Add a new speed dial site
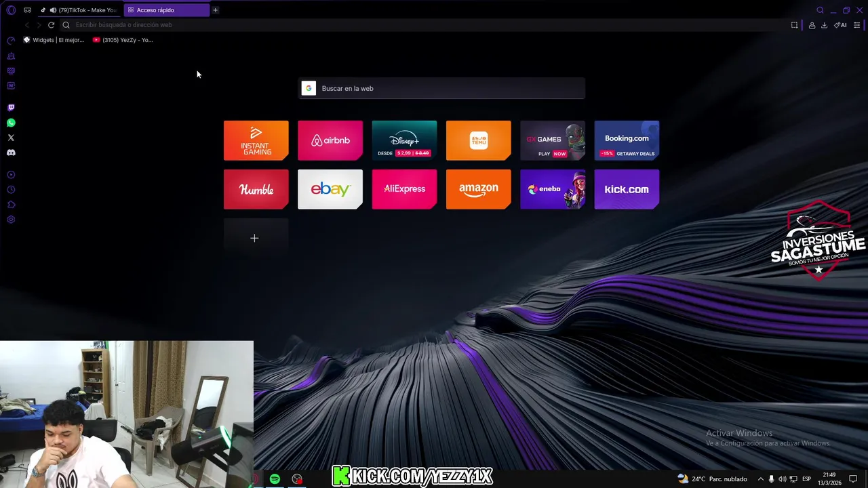This screenshot has height=488, width=868. click(x=255, y=238)
